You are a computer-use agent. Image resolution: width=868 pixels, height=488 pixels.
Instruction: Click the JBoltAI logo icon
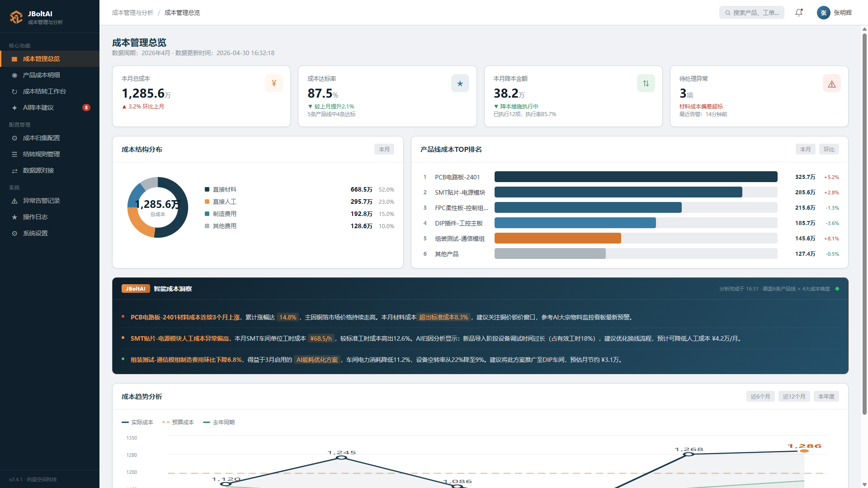click(16, 17)
